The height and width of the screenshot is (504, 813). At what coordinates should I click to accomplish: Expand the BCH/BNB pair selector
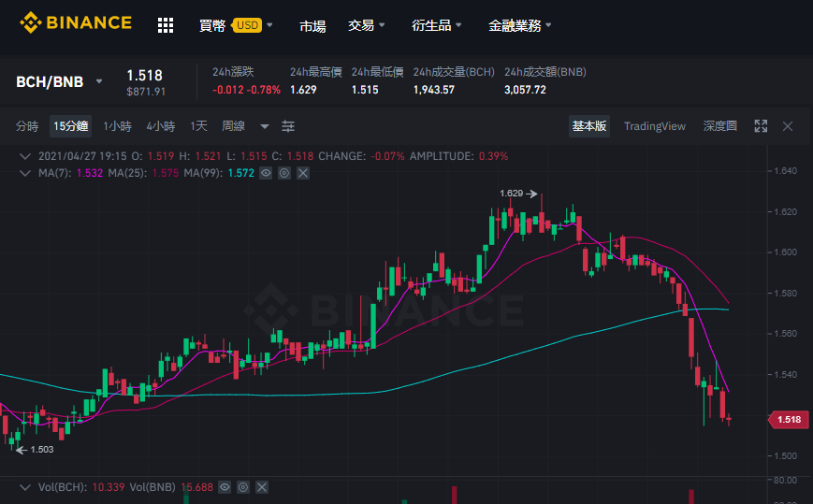[99, 81]
